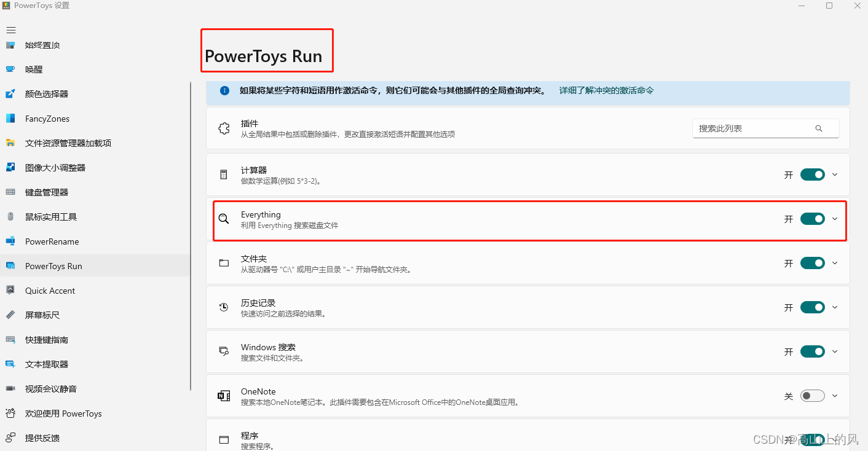Click the Keyboard Manager (键盘管理器) icon
Image resolution: width=868 pixels, height=451 pixels.
point(10,192)
